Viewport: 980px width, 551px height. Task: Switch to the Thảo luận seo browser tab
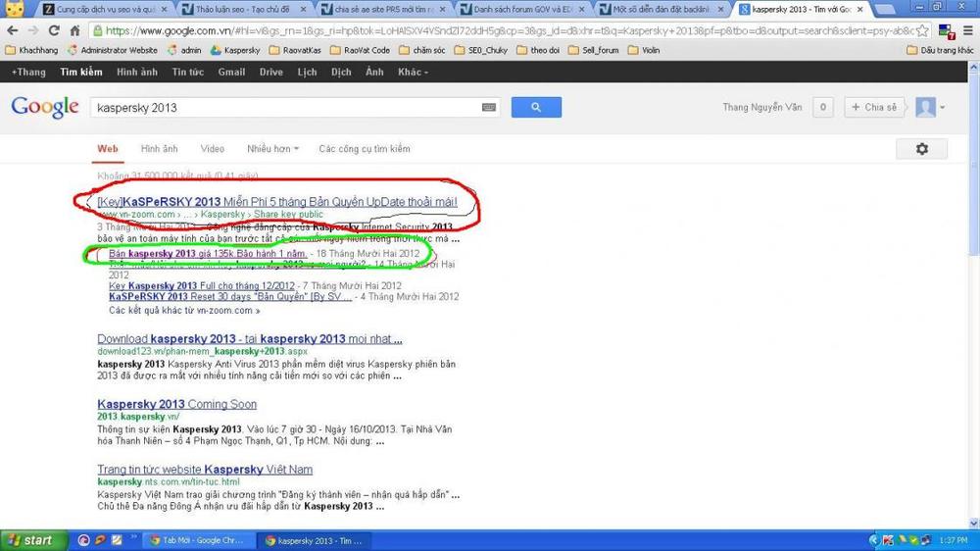point(242,10)
